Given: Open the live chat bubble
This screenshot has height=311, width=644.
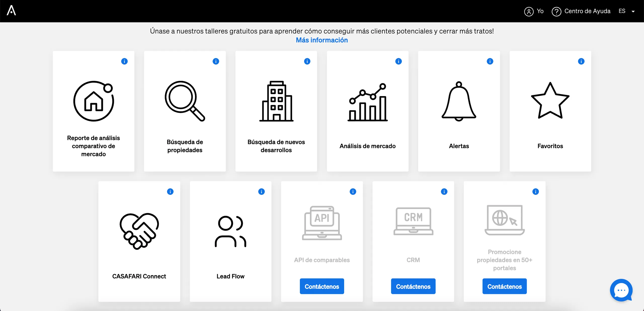Looking at the screenshot, I should point(621,290).
